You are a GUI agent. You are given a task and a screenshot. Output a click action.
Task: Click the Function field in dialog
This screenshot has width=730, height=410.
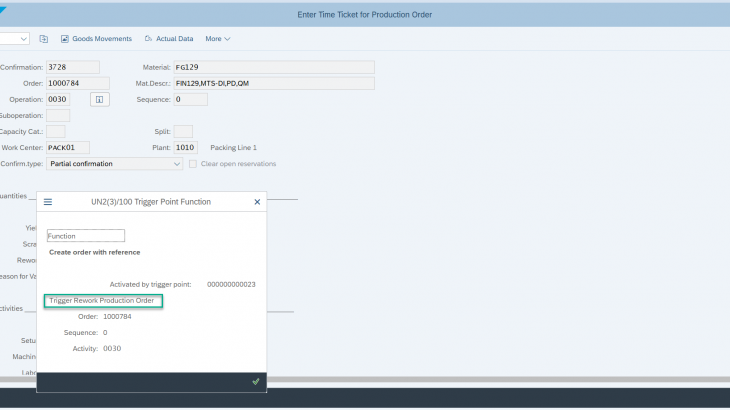tap(86, 236)
